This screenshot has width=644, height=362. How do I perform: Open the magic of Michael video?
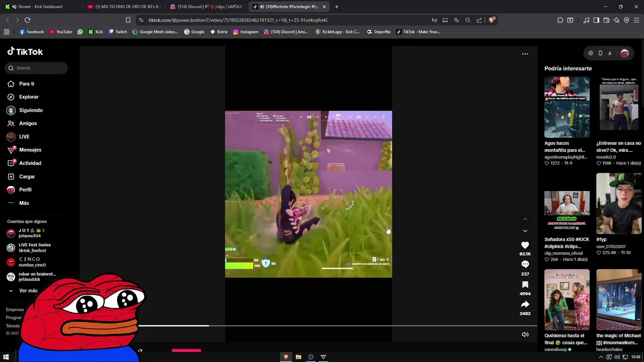tap(619, 300)
